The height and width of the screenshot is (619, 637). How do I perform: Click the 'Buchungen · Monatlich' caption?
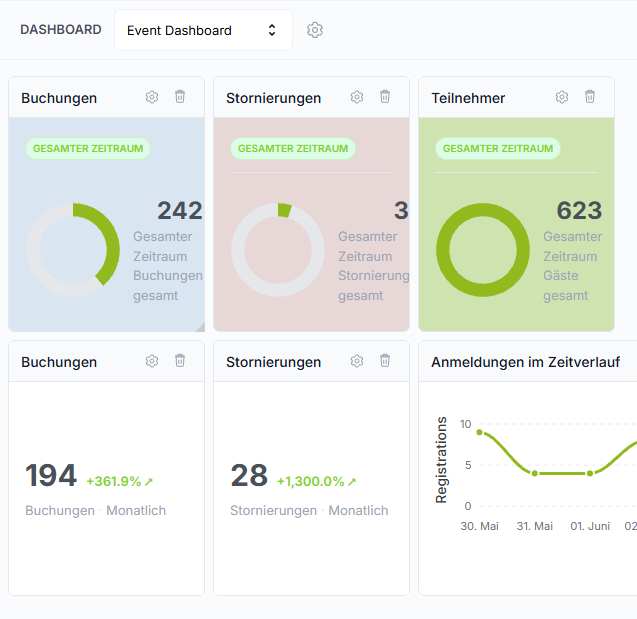coord(95,511)
